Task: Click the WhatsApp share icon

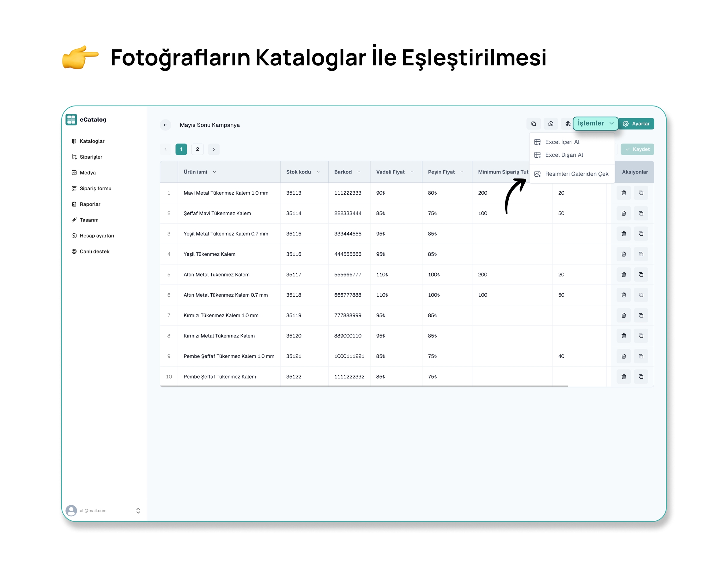Action: [x=550, y=124]
